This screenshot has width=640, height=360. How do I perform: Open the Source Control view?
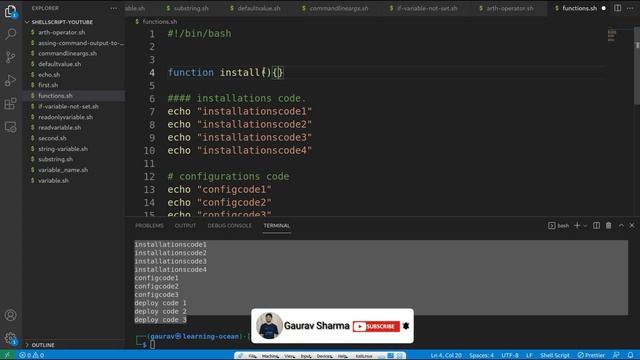point(11,57)
